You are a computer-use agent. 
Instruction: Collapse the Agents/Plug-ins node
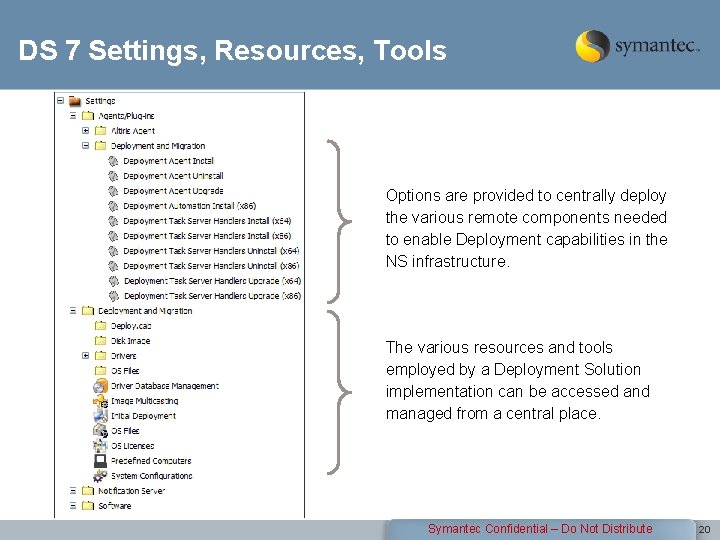(x=73, y=116)
